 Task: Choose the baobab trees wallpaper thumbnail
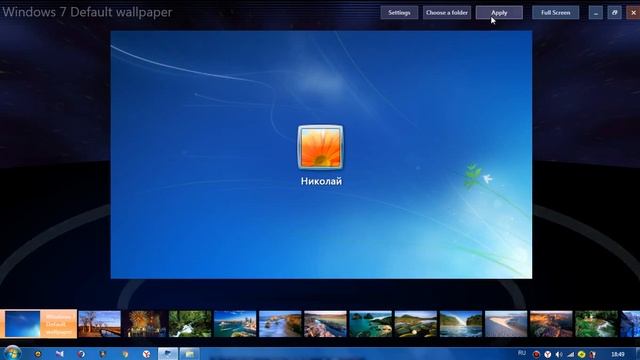click(x=100, y=324)
